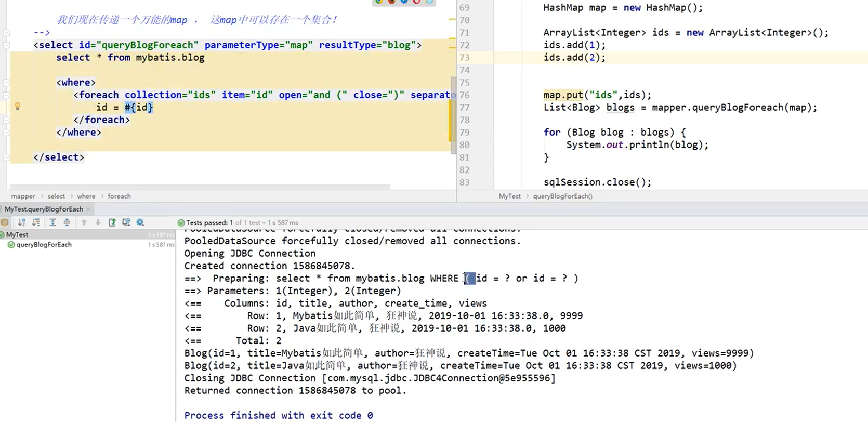Screen dimensions: 868x422
Task: Click the foreach breadcrumb
Action: [x=119, y=196]
